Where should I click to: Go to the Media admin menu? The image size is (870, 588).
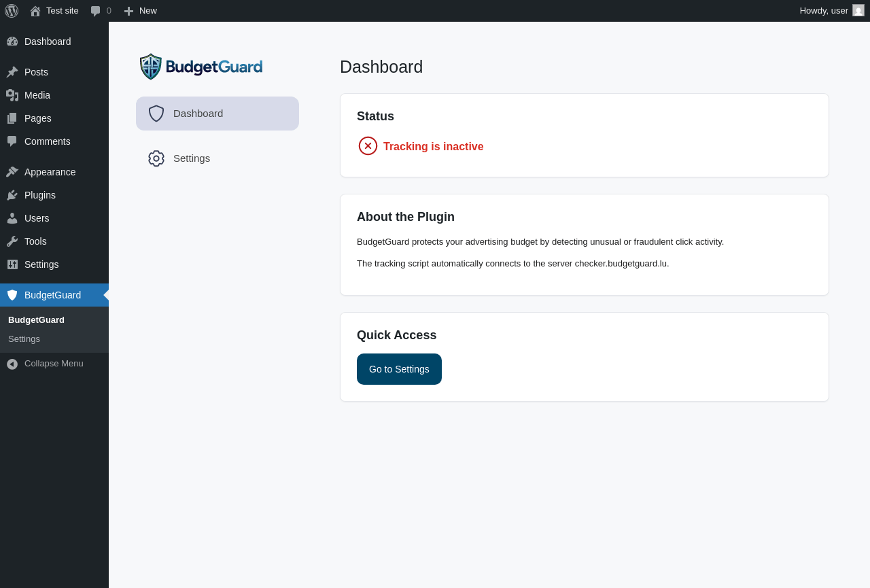pos(54,95)
